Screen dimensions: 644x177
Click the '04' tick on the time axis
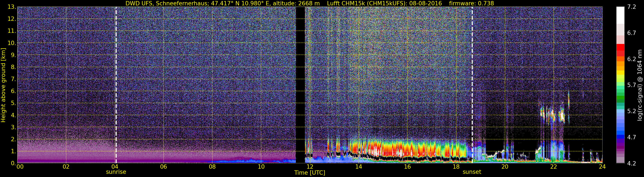115,167
